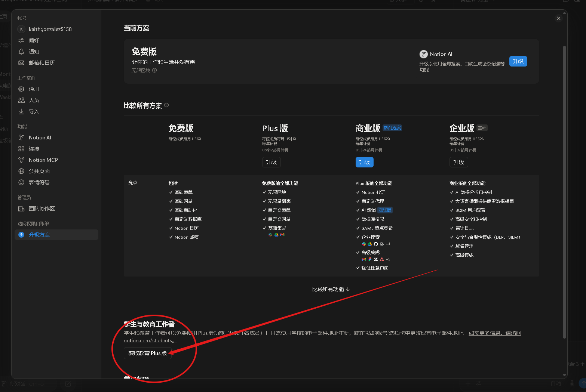Click the 域名管理 feature

click(x=464, y=246)
